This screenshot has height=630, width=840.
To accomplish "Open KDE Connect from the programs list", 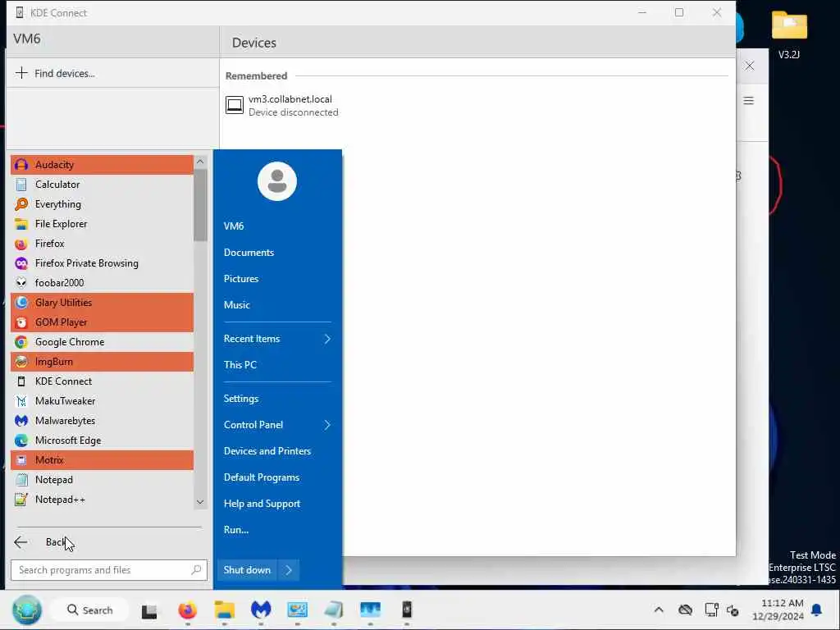I will pyautogui.click(x=102, y=381).
